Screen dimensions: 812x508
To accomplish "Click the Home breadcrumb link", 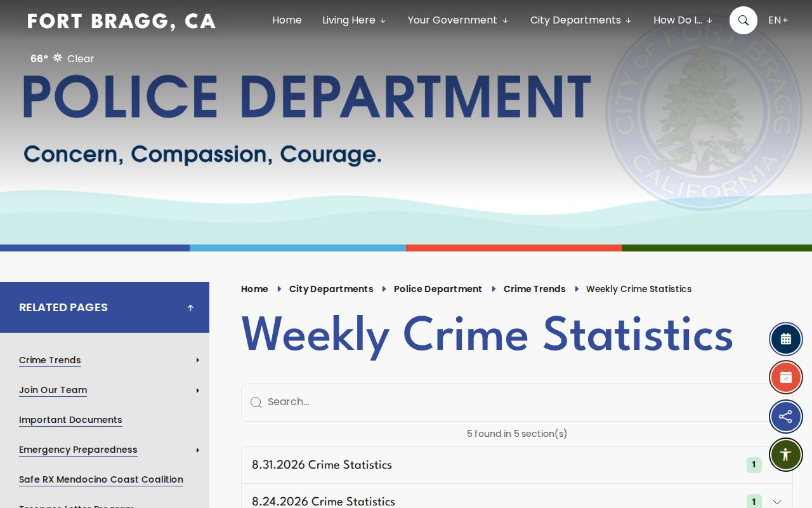I will (x=254, y=289).
